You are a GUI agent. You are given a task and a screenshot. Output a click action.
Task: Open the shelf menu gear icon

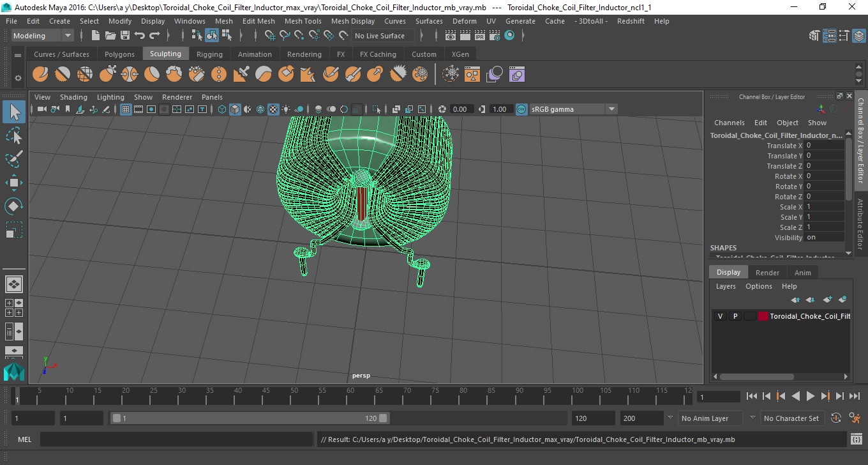pyautogui.click(x=18, y=78)
